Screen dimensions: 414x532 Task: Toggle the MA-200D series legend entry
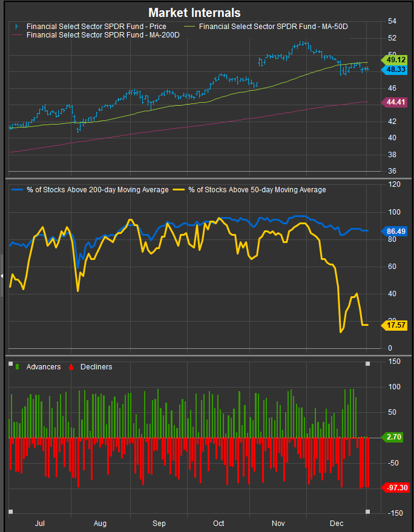click(x=103, y=36)
